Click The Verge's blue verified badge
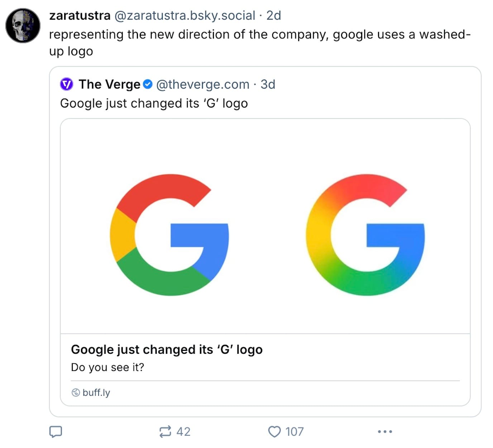Image resolution: width=493 pixels, height=448 pixels. point(148,84)
